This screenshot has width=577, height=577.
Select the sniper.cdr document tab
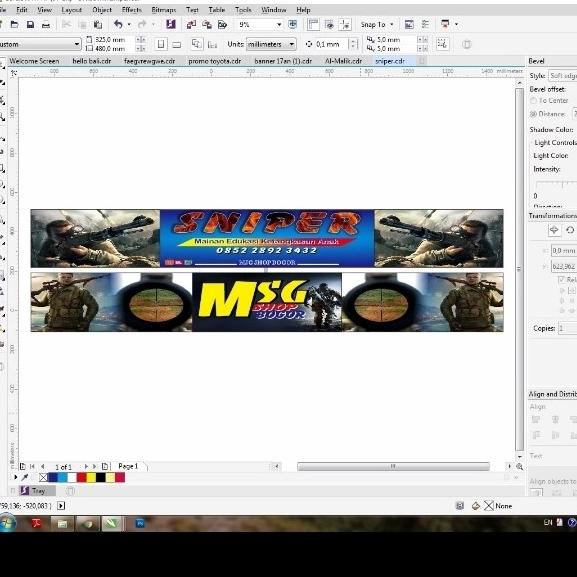point(390,61)
